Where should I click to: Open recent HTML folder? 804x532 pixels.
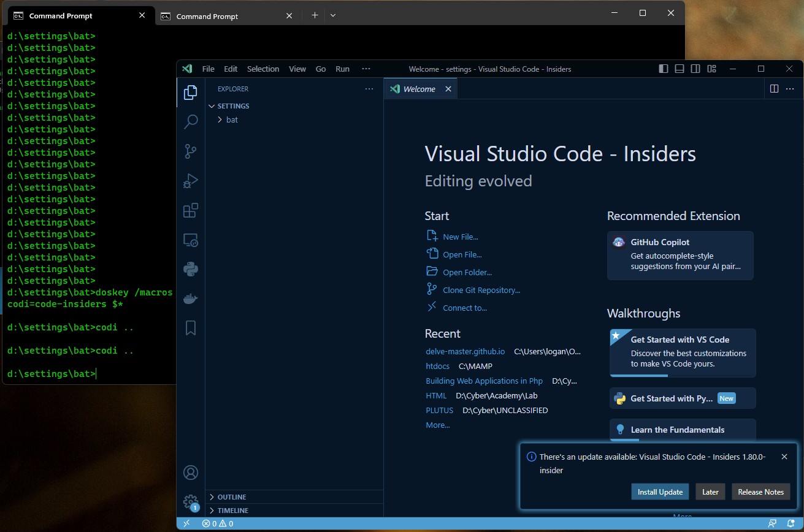point(436,395)
